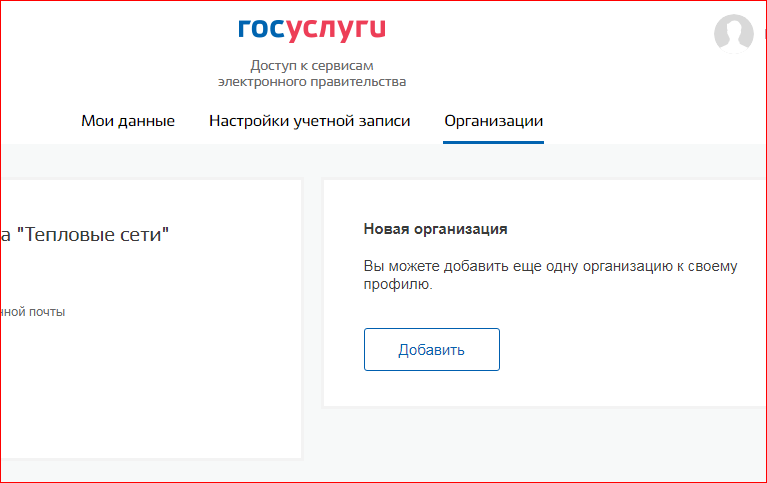Click the "электронного правительства" subtitle line
The image size is (767, 483).
tap(312, 82)
